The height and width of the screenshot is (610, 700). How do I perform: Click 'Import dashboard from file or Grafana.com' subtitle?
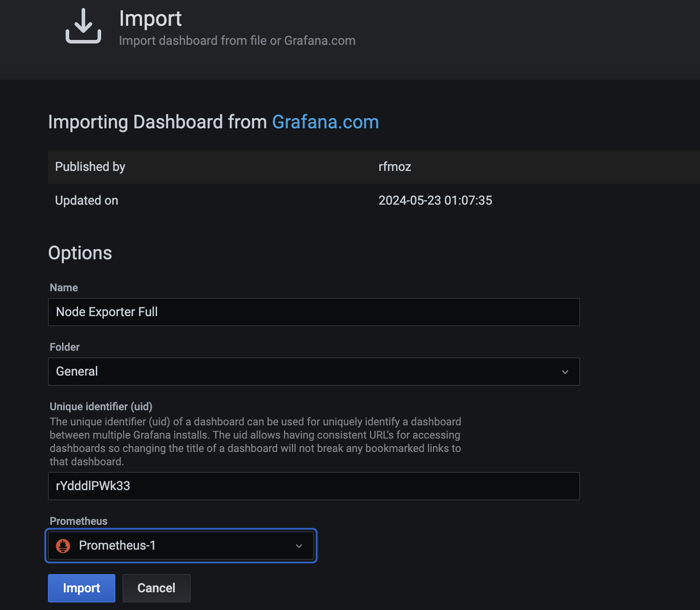click(237, 41)
